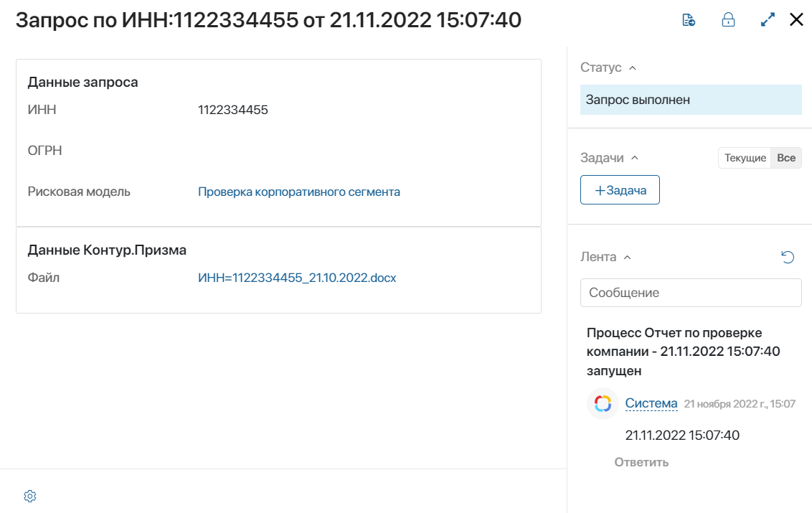Click Ответить under the feed message
Viewport: 812px width, 513px height.
coord(641,462)
